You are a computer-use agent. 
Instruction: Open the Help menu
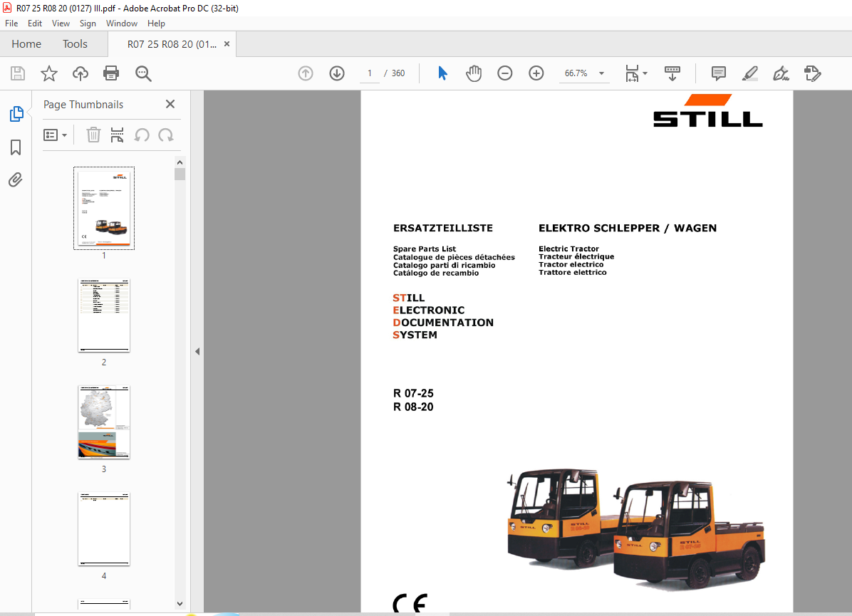coord(156,24)
